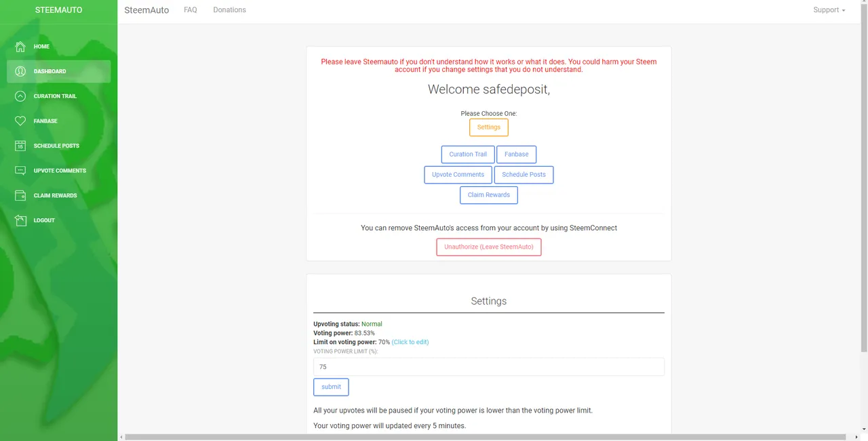Open SCHEDULE POSTS sidebar entry

pyautogui.click(x=59, y=146)
